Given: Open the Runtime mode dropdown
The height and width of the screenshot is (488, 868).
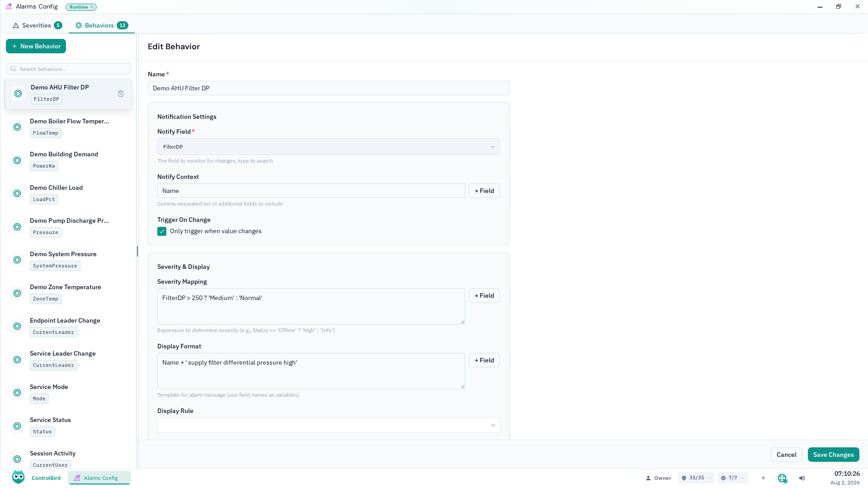Looking at the screenshot, I should pos(81,7).
